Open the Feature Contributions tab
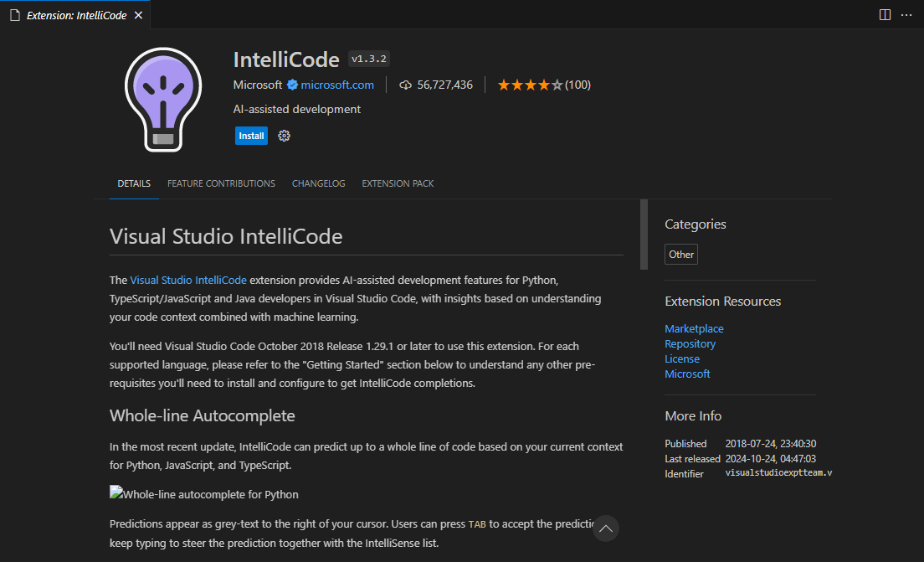924x562 pixels. click(221, 183)
